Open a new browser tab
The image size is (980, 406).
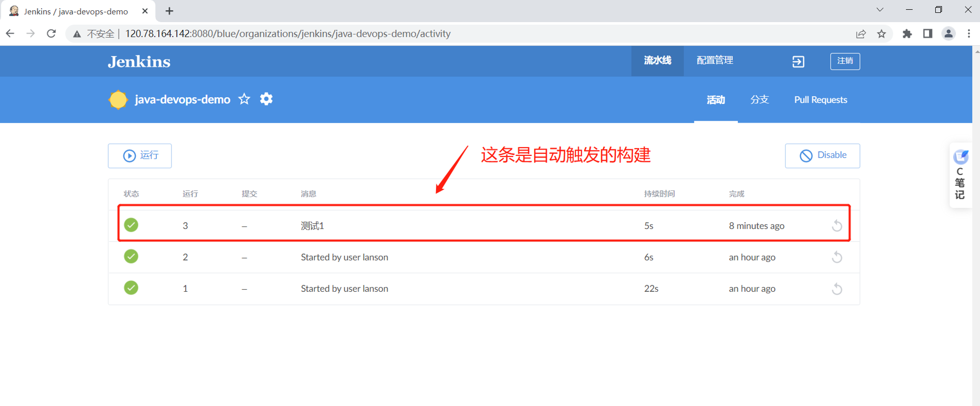(x=170, y=11)
